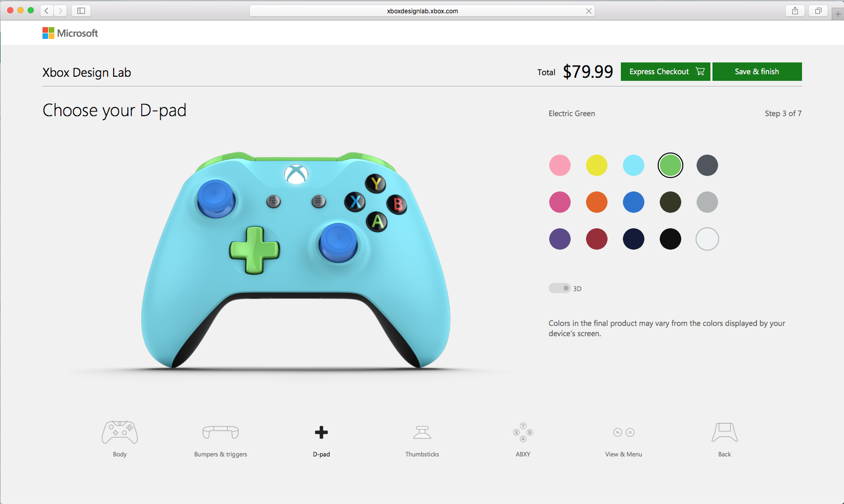Select the Bumpers & triggers step icon
The image size is (844, 504).
(x=221, y=433)
